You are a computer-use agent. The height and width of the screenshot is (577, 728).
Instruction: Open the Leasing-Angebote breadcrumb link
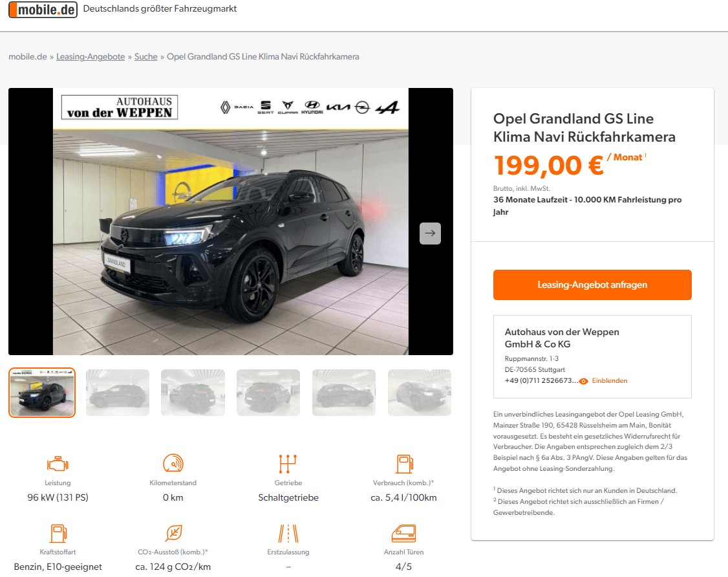point(91,57)
